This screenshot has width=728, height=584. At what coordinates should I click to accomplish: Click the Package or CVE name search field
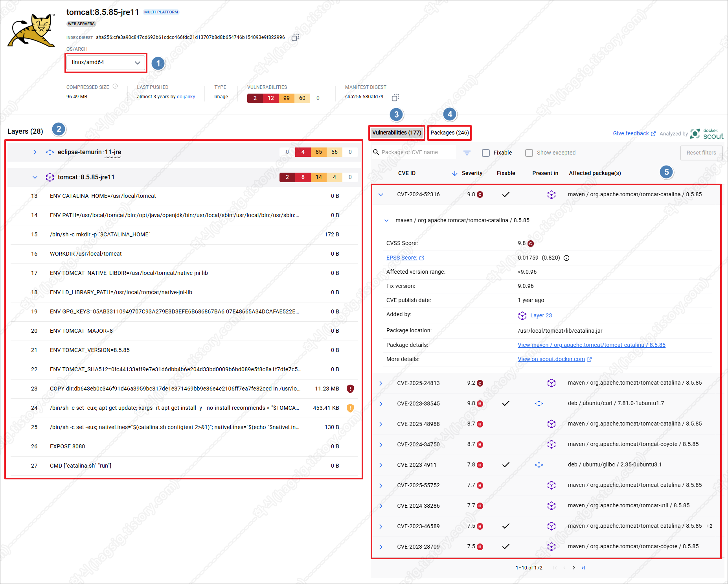[414, 152]
